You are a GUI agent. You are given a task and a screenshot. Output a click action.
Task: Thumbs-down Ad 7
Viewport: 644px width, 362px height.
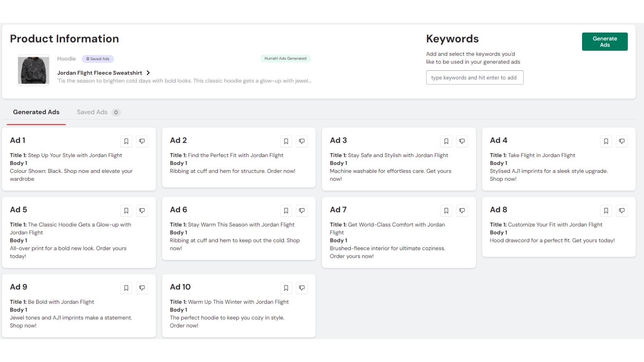[462, 211]
